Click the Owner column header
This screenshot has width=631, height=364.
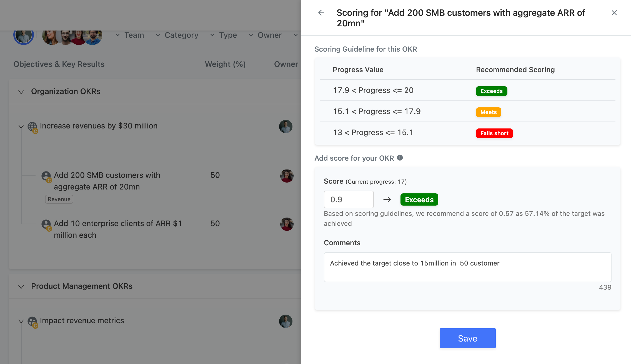pos(286,64)
